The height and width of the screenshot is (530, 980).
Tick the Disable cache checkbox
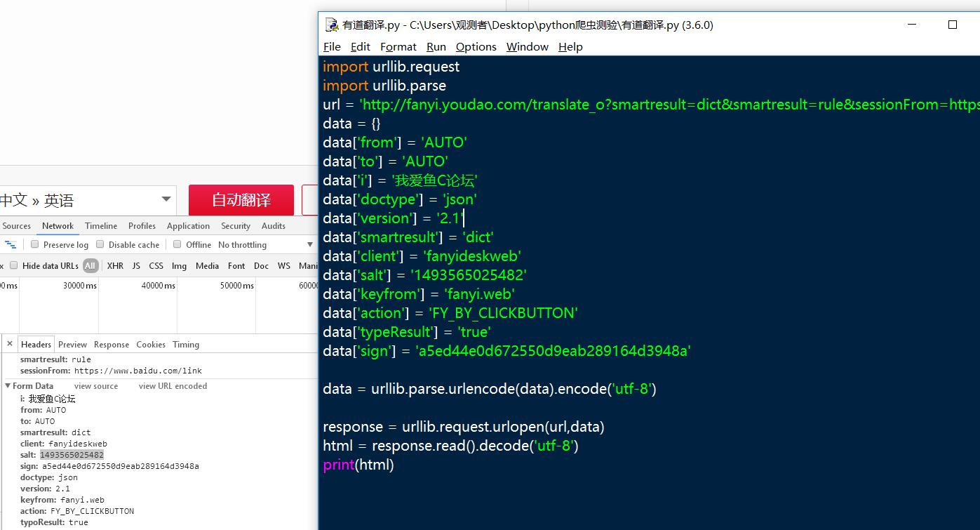click(100, 244)
